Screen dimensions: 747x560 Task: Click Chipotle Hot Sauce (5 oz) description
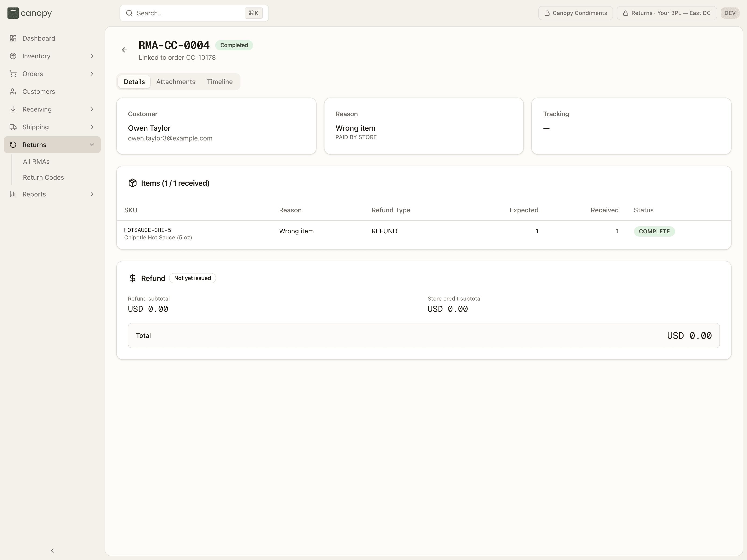158,238
